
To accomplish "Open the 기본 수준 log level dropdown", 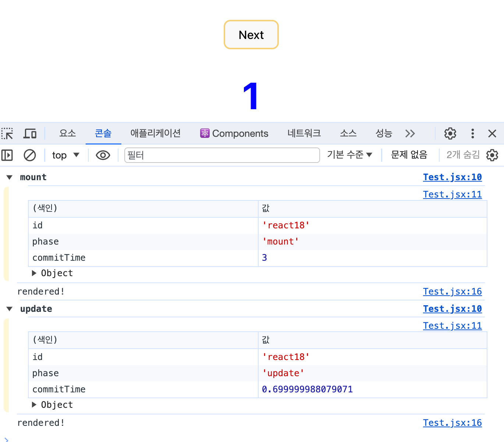I will tap(349, 154).
